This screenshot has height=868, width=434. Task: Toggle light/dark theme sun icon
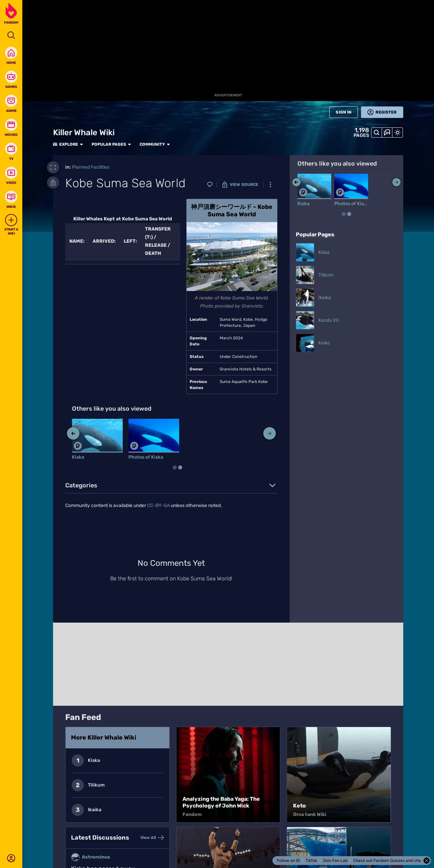coord(397,132)
